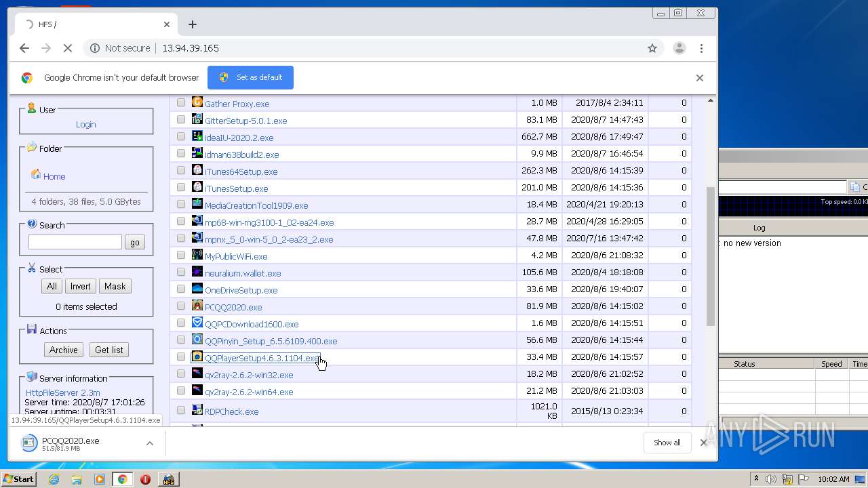Open HttpFileServer 2.3m link
Screen dimensions: 868x488
[63, 392]
